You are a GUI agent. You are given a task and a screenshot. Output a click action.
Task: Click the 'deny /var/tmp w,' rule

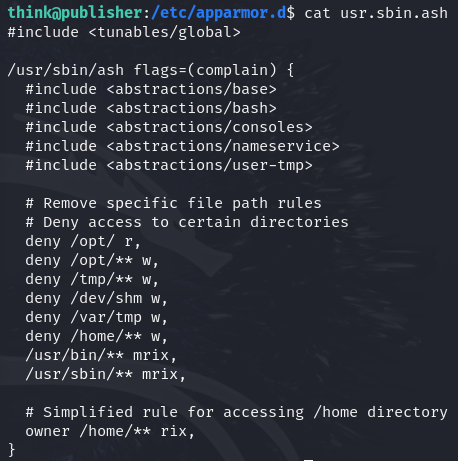[x=96, y=317]
